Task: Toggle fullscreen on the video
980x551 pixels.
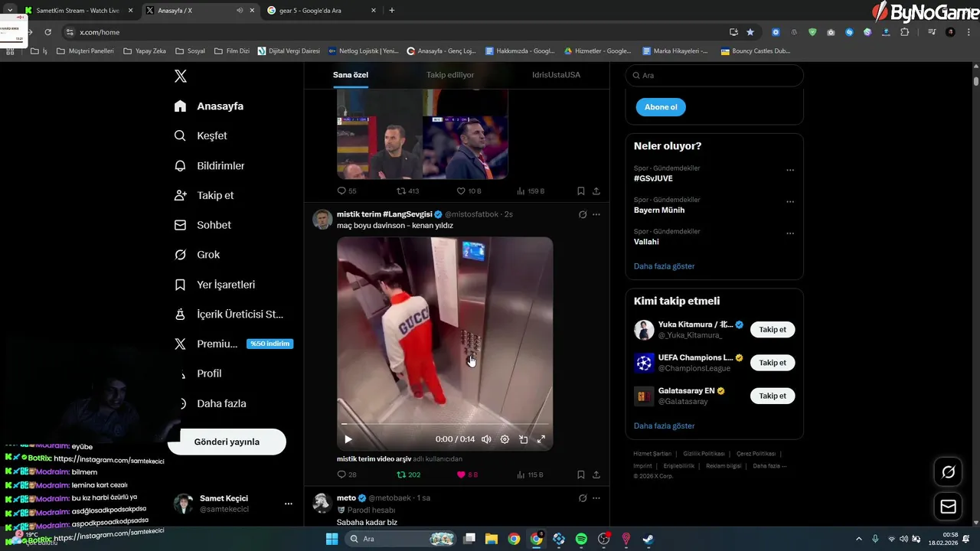Action: tap(541, 439)
